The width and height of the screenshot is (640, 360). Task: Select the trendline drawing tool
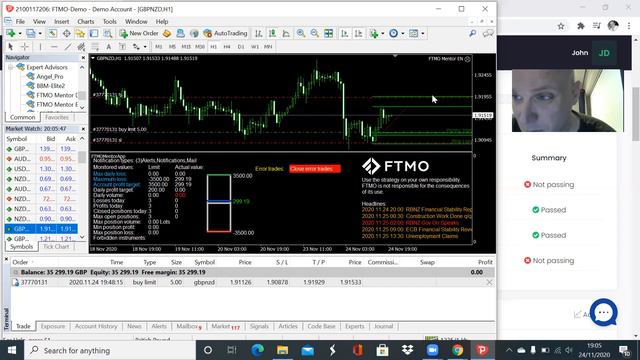pyautogui.click(x=68, y=47)
